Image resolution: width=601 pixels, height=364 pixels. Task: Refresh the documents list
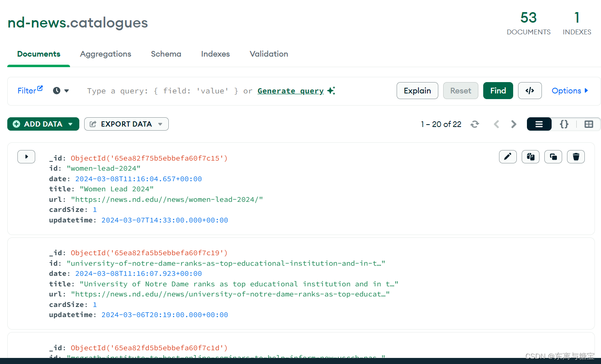pyautogui.click(x=475, y=124)
